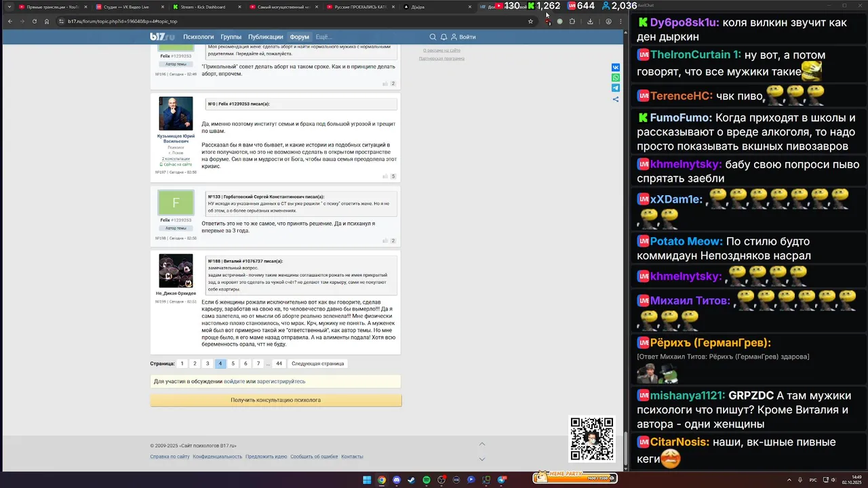This screenshot has width=868, height=488.
Task: Click the browser address bar URL
Action: (x=122, y=21)
